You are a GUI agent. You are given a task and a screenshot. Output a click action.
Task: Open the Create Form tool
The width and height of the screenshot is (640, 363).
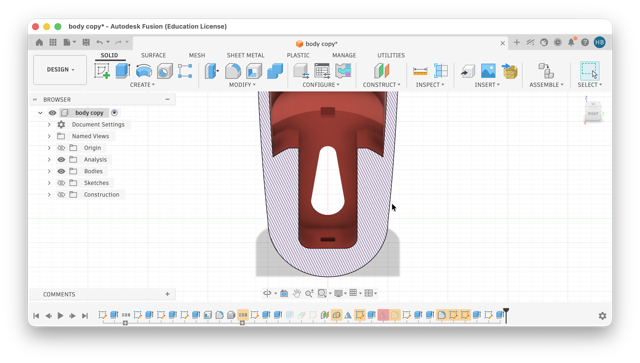coord(185,71)
